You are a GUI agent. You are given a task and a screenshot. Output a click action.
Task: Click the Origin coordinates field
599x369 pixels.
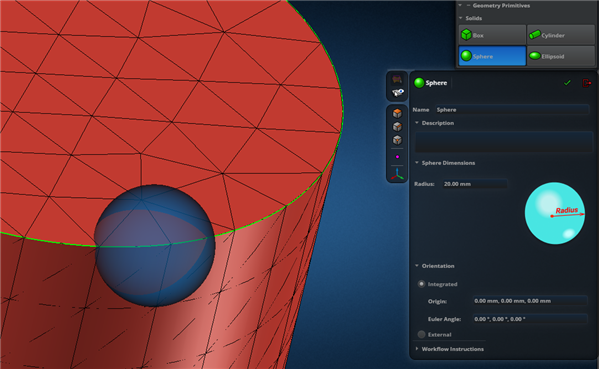tap(530, 301)
